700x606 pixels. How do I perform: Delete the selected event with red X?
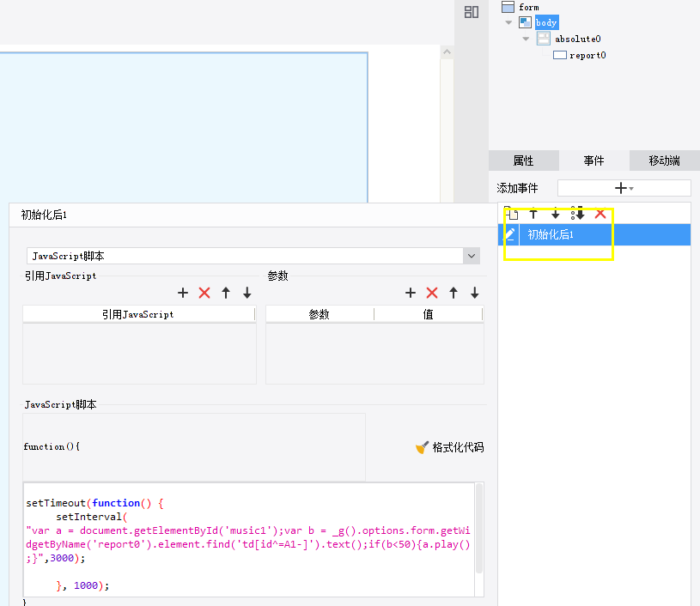600,214
